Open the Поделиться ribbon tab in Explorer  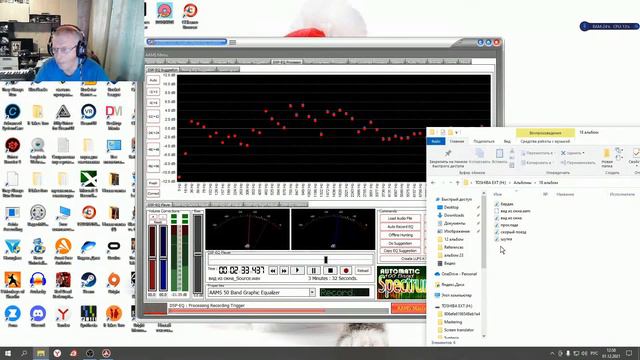pos(484,141)
